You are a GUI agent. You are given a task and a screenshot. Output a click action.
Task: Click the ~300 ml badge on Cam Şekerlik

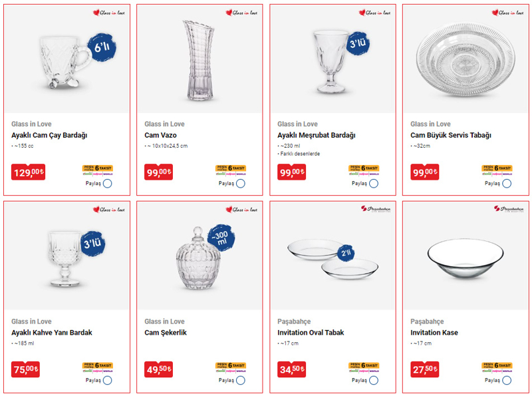pos(221,238)
